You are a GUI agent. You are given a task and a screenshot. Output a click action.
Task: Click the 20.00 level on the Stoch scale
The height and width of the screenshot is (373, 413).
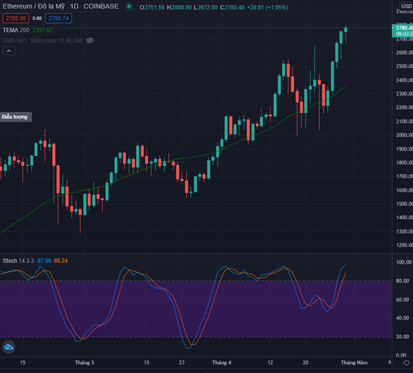coord(402,337)
